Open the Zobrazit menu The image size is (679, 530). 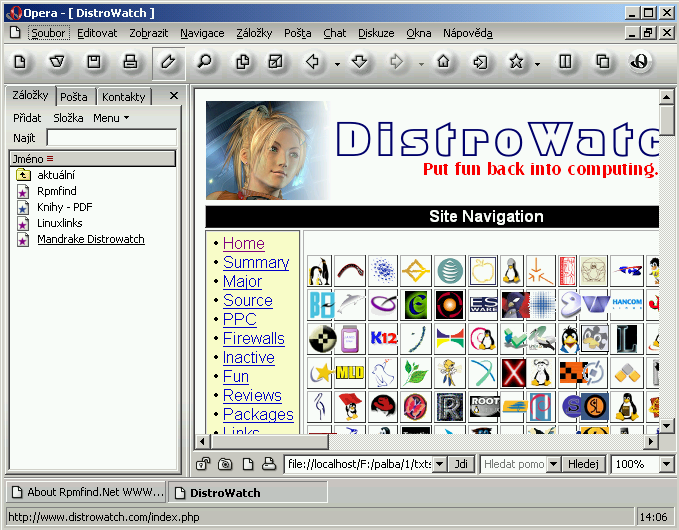click(149, 33)
